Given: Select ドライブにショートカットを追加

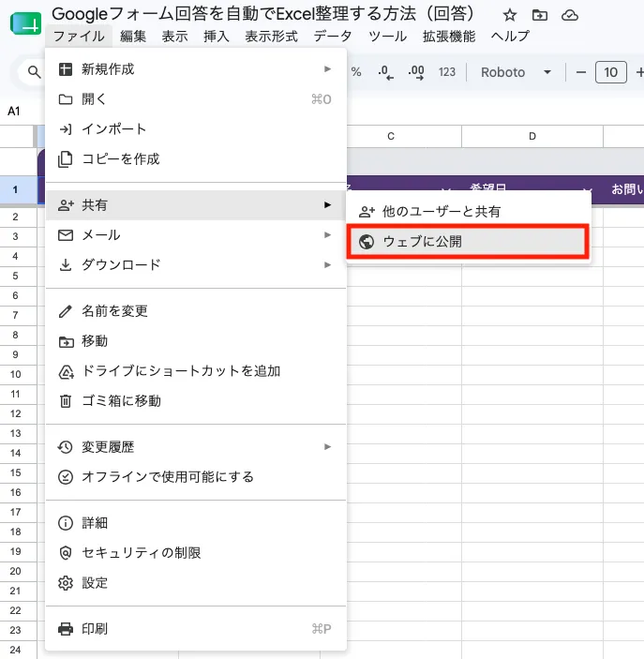Looking at the screenshot, I should click(x=196, y=371).
